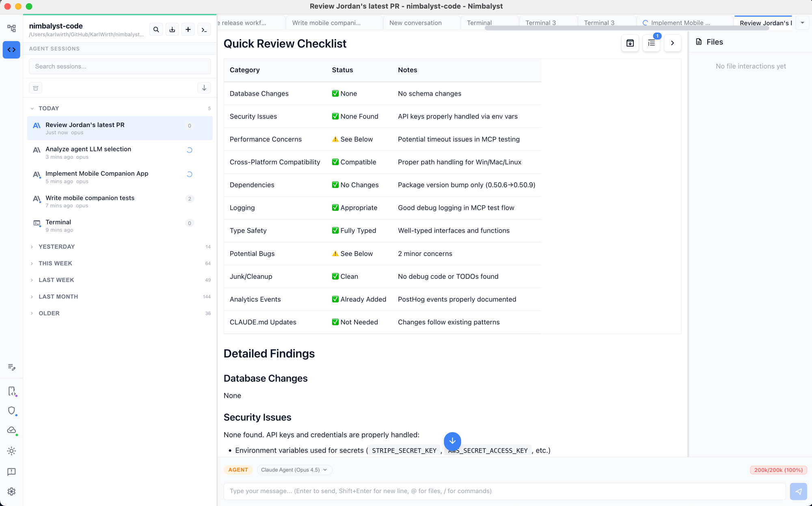The height and width of the screenshot is (506, 812).
Task: Collapse the Files panel with chevron button
Action: tap(672, 43)
